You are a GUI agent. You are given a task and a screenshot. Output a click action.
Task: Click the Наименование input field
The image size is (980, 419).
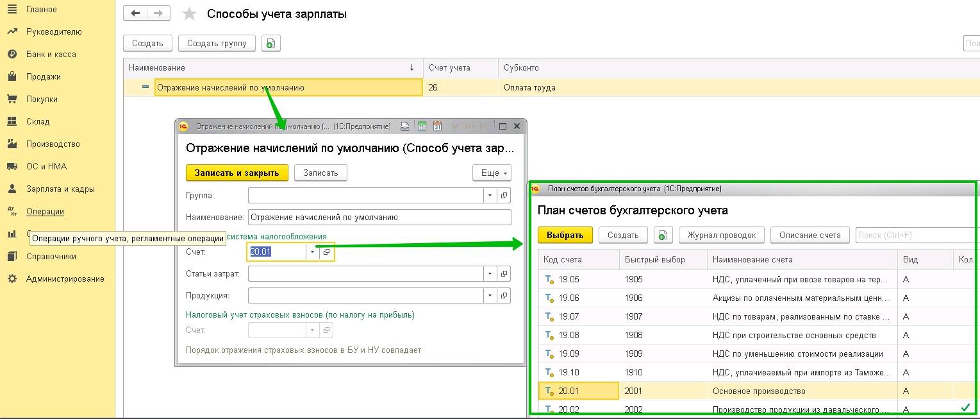(379, 217)
